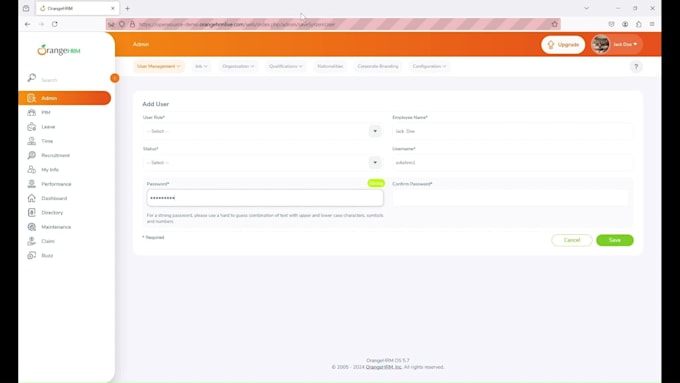Click the sidebar Search box

point(74,80)
